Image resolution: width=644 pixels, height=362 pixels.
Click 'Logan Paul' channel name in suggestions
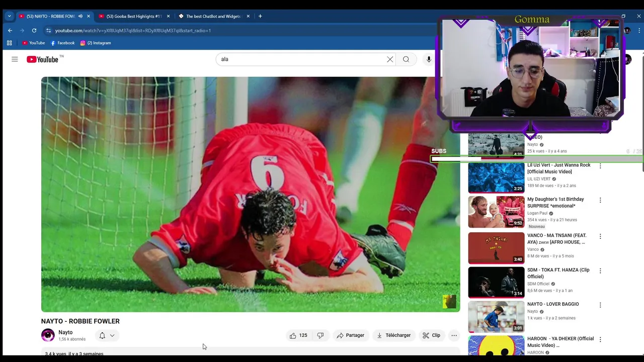pos(537,213)
